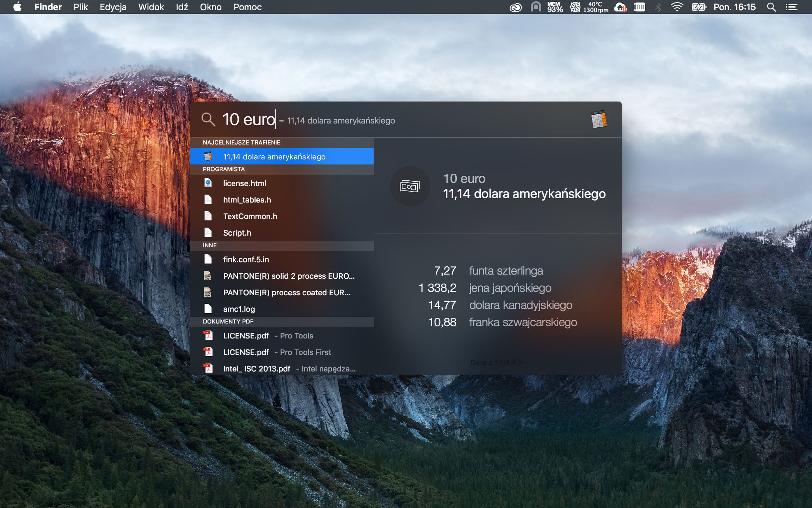Image resolution: width=812 pixels, height=508 pixels.
Task: Open Notification Center list icon
Action: coord(792,7)
